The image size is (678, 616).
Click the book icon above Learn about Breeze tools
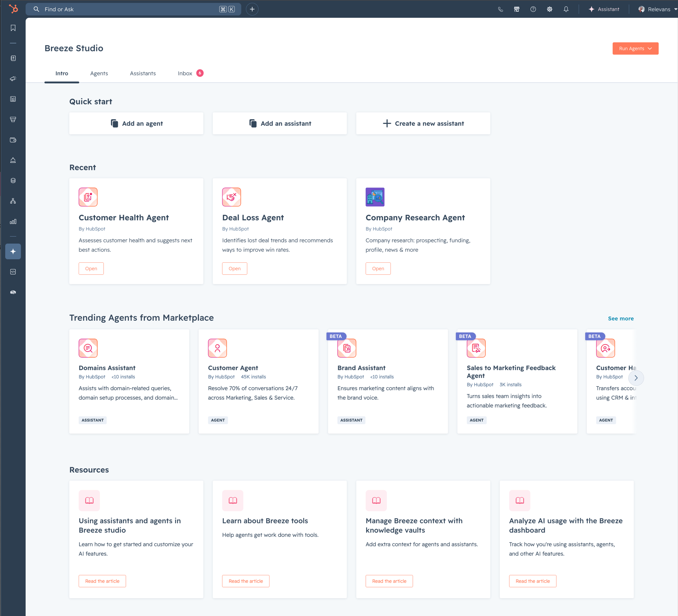[233, 500]
